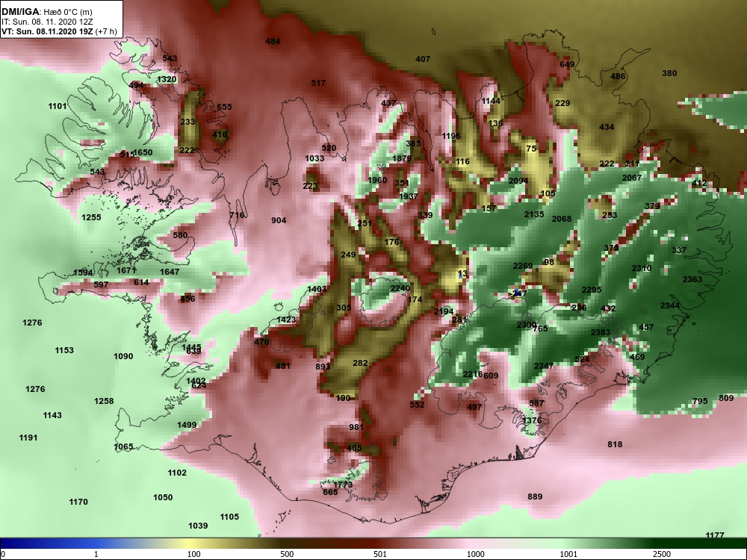
Task: Click the legend label '2500' on color scale
Action: 662,554
